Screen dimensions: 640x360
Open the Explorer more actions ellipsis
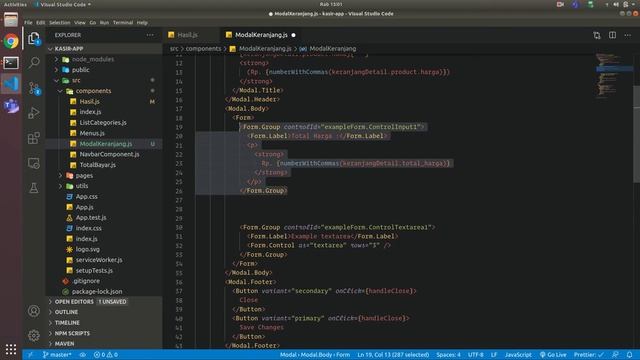pos(150,35)
